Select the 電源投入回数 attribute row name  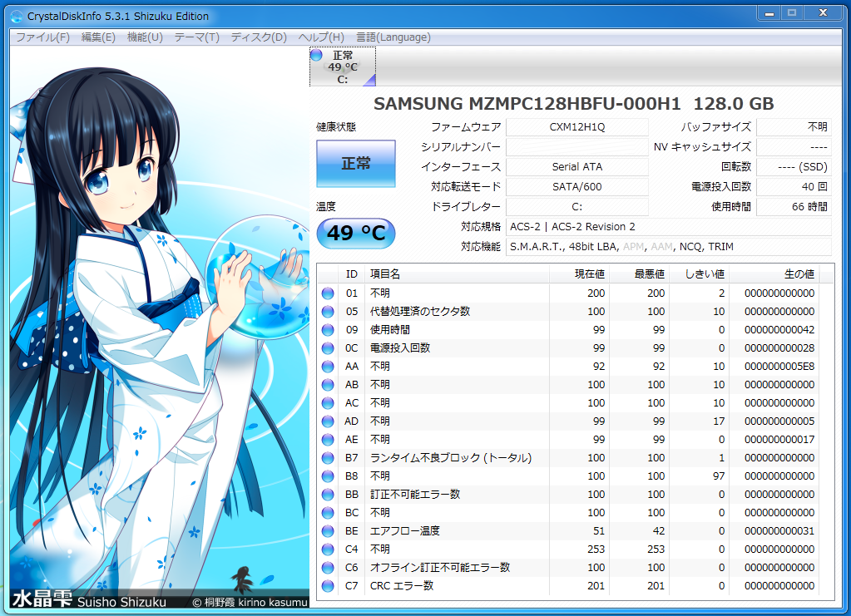point(400,348)
